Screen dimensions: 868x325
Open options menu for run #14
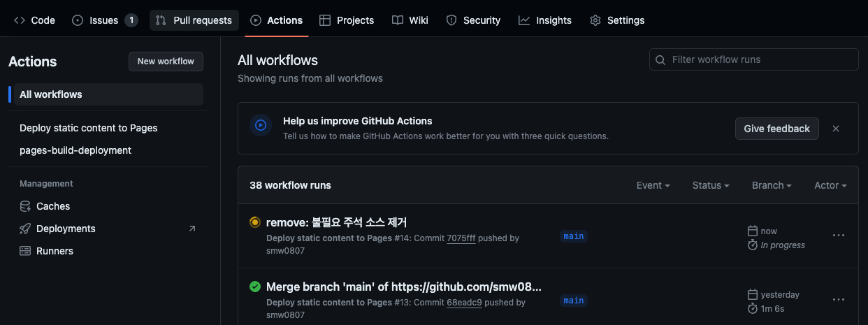[839, 236]
